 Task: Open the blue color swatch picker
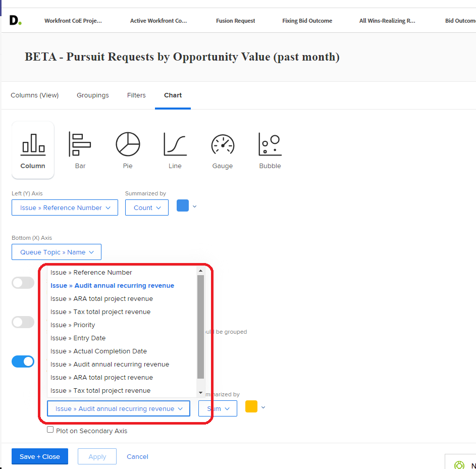[183, 205]
